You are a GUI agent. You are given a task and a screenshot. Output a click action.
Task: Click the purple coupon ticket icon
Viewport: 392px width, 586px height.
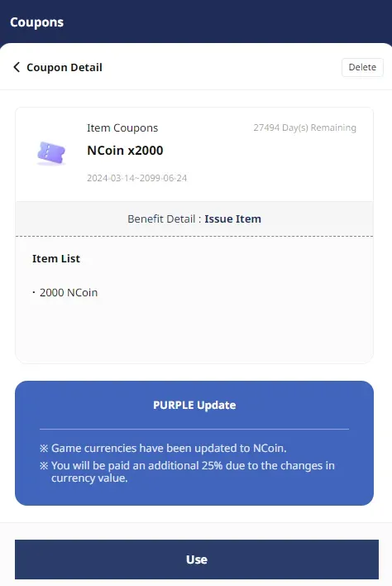point(51,153)
